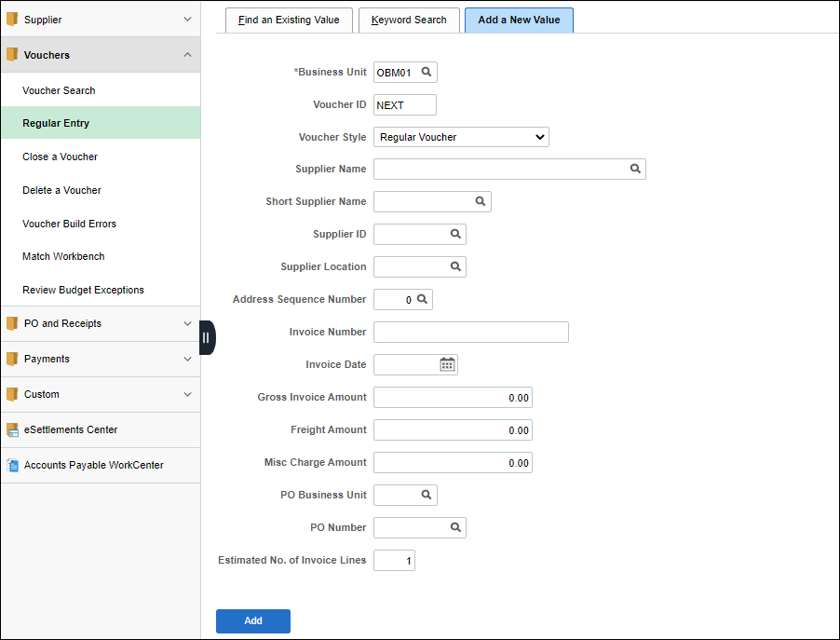
Task: Open Supplier Name lookup magnifier
Action: (x=635, y=169)
